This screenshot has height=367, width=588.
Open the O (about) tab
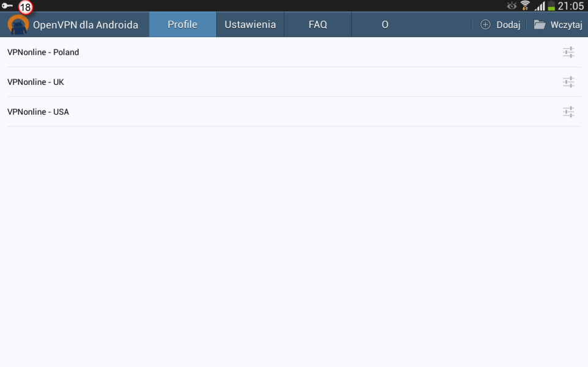[385, 24]
